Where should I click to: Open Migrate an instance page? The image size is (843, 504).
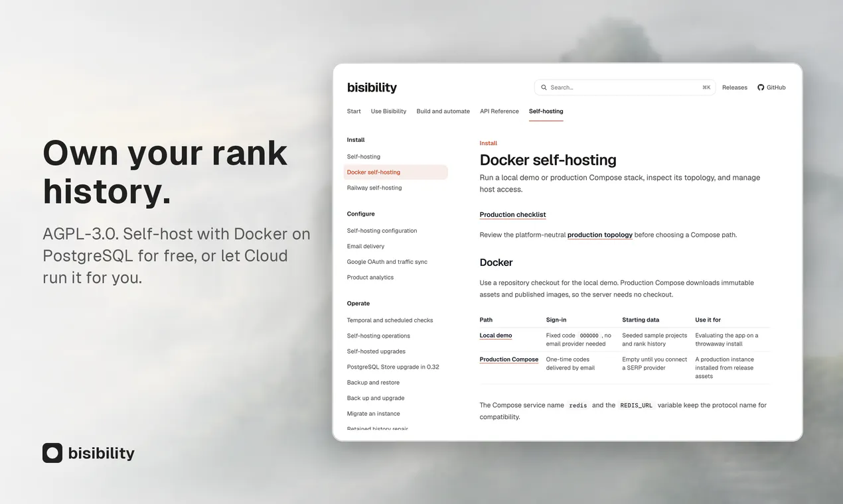374,414
